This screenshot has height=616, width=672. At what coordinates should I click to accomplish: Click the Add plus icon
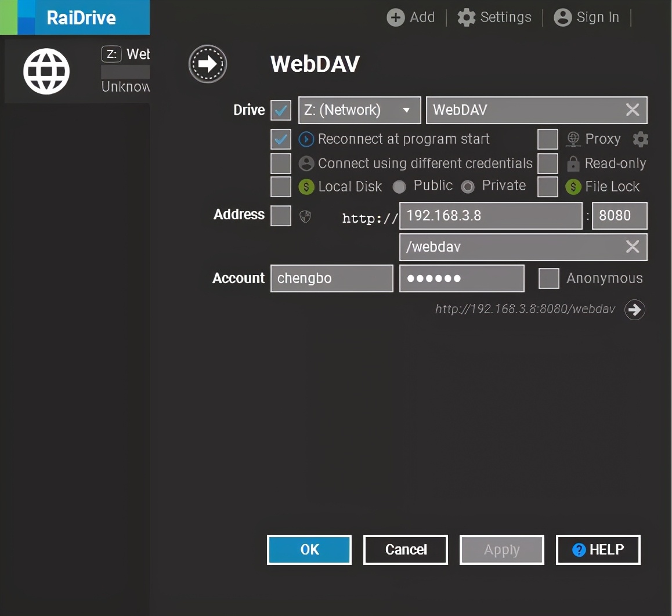(x=396, y=17)
